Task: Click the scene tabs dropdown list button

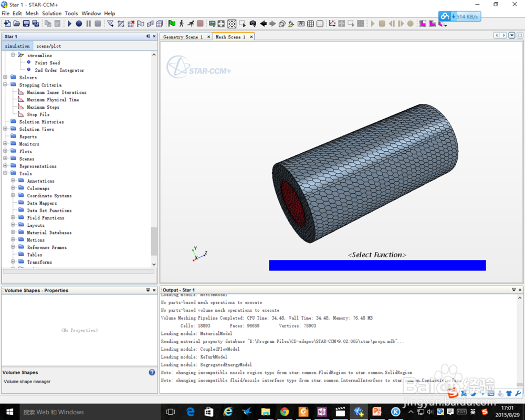Action: [511, 35]
